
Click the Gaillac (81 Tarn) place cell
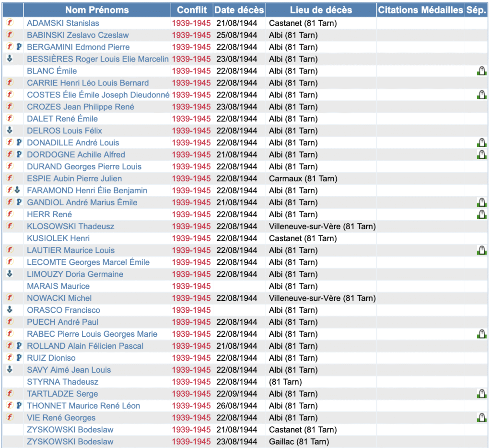(299, 442)
